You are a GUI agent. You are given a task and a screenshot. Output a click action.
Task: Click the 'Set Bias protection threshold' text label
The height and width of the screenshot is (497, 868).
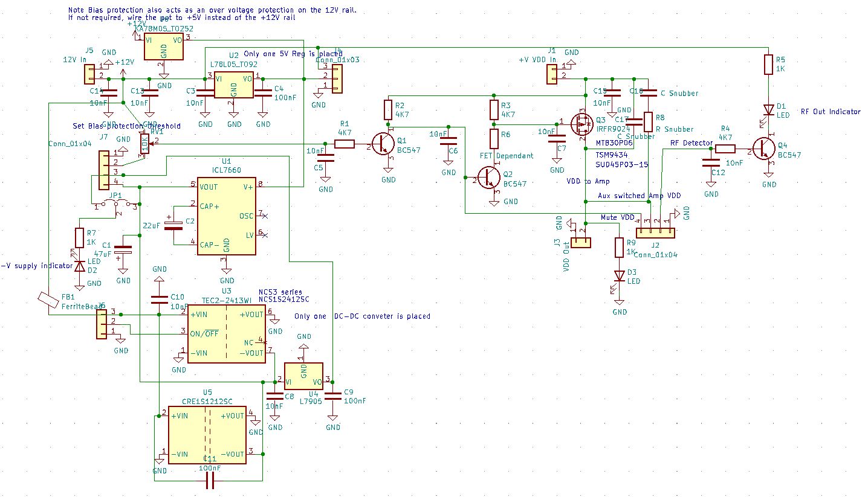[126, 126]
